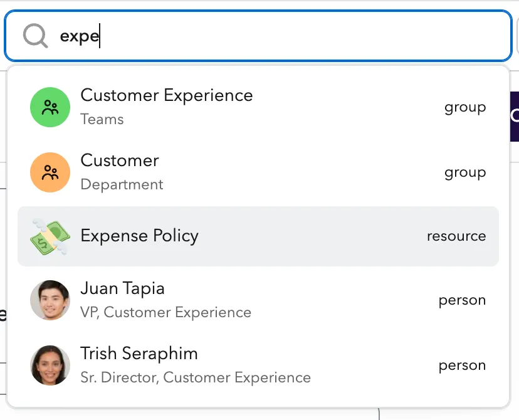This screenshot has width=519, height=420.
Task: Click "group" label on Customer Experience row
Action: (x=465, y=108)
